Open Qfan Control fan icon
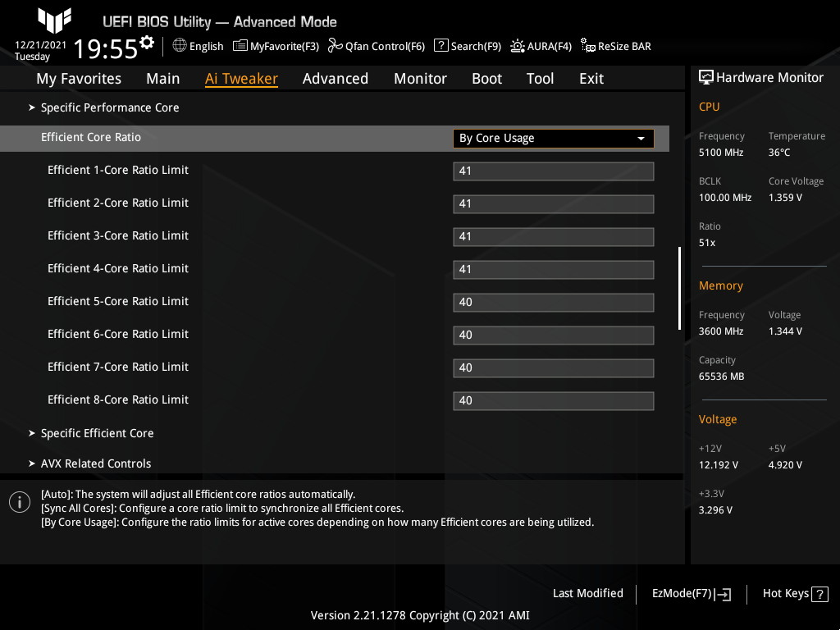The width and height of the screenshot is (840, 630). point(335,46)
